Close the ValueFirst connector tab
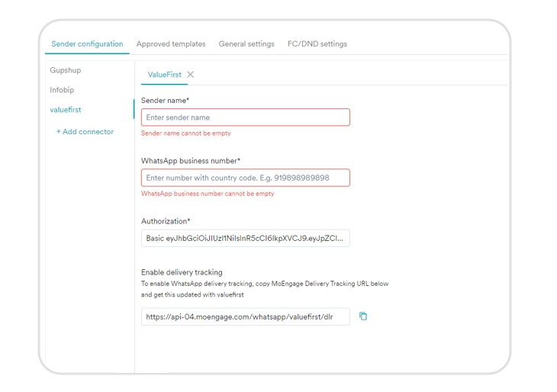Image resolution: width=557 pixels, height=392 pixels. click(191, 75)
